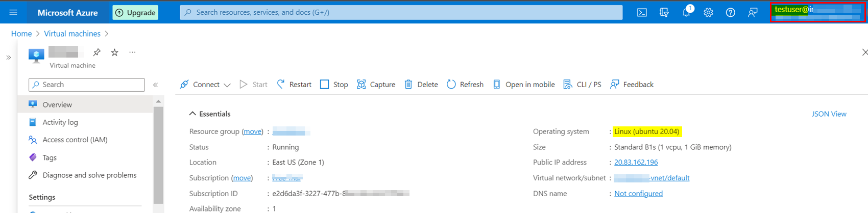The height and width of the screenshot is (213, 868).
Task: Open public IP address 20.83.162.196
Action: [636, 162]
